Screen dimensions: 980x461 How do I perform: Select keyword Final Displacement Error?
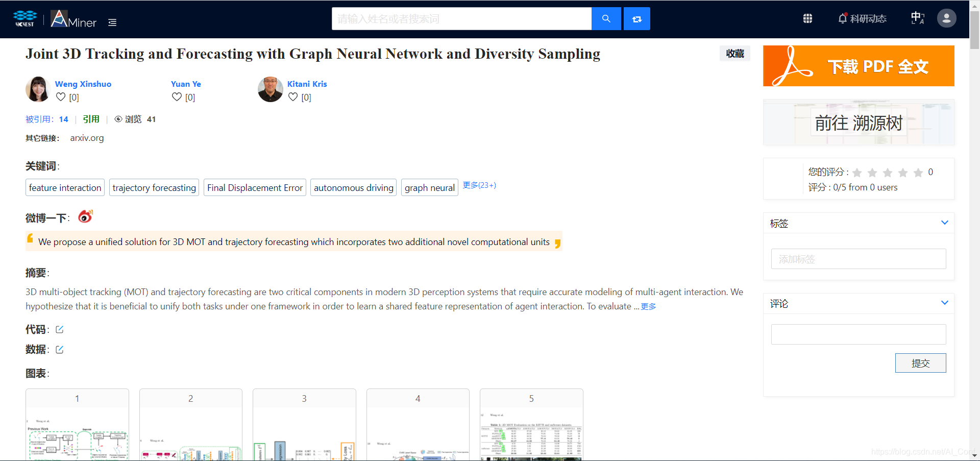(255, 187)
